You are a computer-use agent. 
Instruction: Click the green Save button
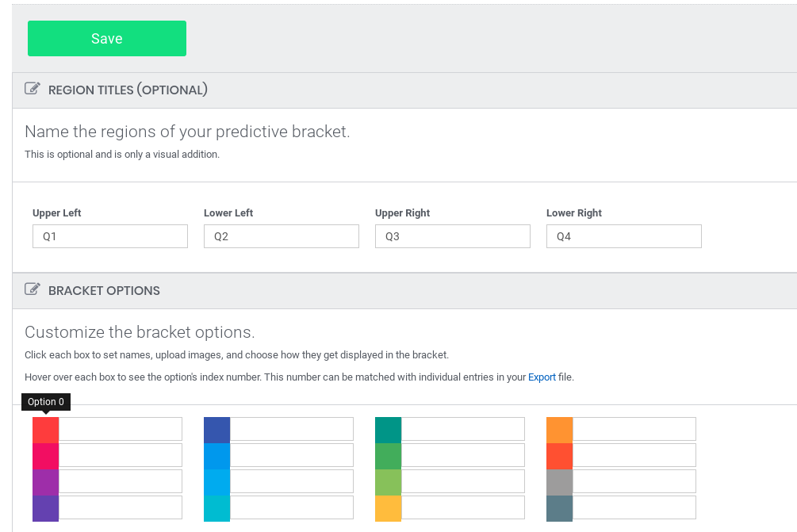click(107, 39)
